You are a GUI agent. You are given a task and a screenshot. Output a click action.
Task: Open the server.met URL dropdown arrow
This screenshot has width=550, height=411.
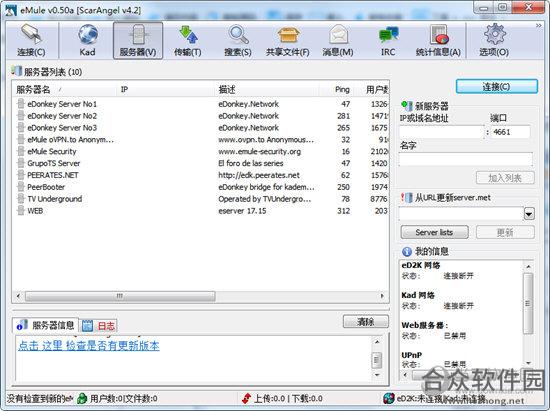pos(529,214)
